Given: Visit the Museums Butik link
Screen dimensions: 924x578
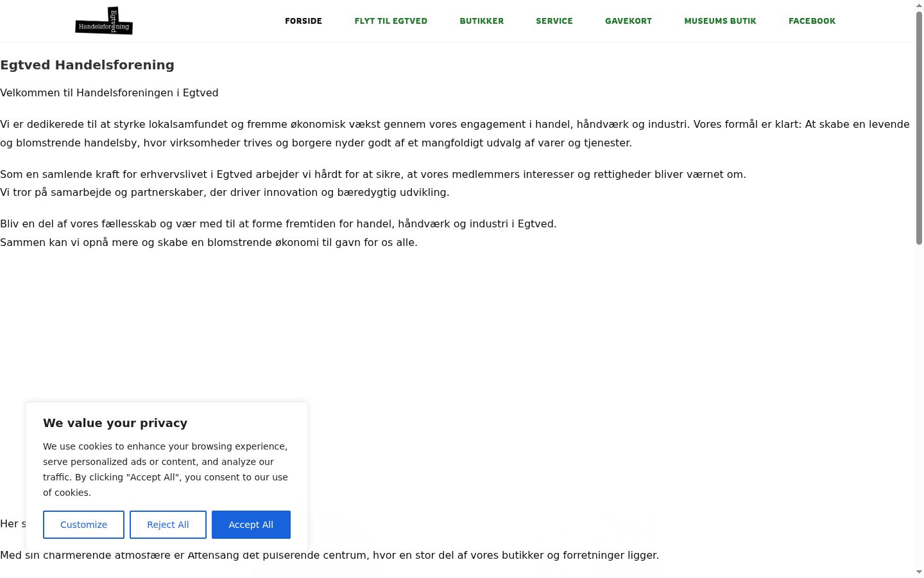Looking at the screenshot, I should pyautogui.click(x=720, y=21).
